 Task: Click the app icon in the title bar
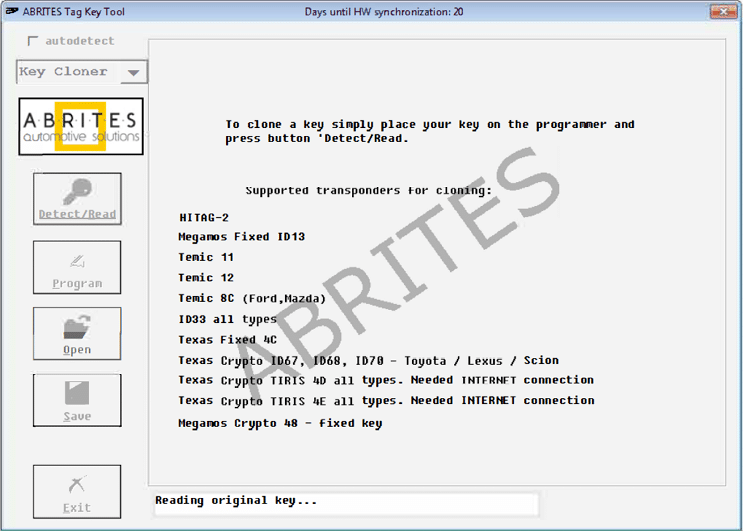pos(12,12)
